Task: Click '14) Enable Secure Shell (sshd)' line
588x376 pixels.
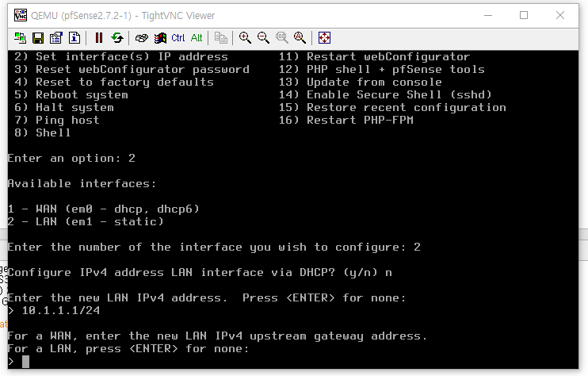Action: [385, 95]
